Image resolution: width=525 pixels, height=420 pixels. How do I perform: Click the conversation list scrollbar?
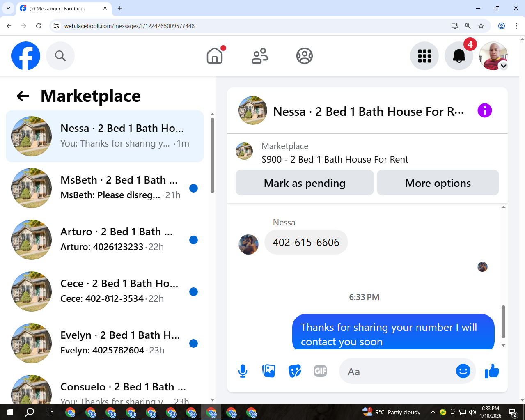coord(212,155)
